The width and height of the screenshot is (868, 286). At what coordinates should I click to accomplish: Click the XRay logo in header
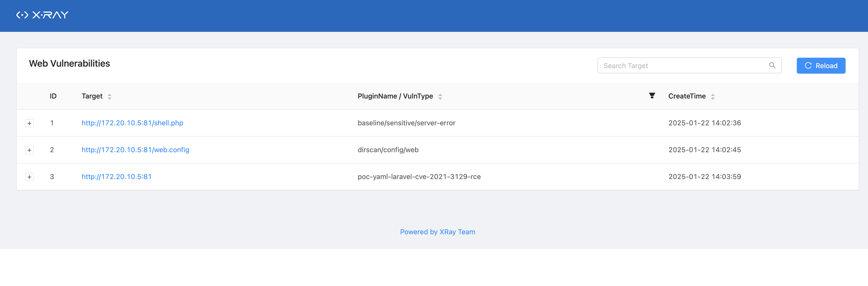click(x=43, y=15)
